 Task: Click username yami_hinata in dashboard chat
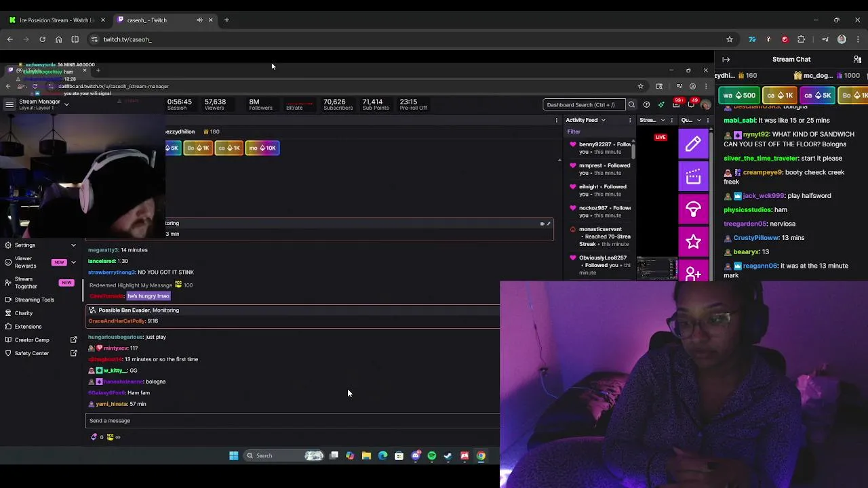[x=112, y=404]
